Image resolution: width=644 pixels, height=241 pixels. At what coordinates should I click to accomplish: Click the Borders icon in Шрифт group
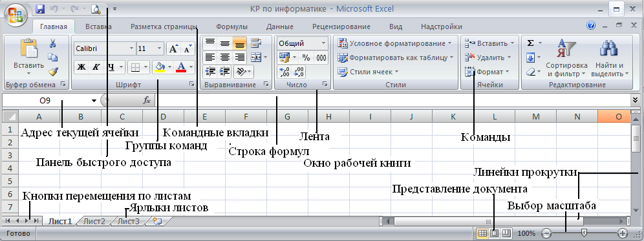pos(134,67)
